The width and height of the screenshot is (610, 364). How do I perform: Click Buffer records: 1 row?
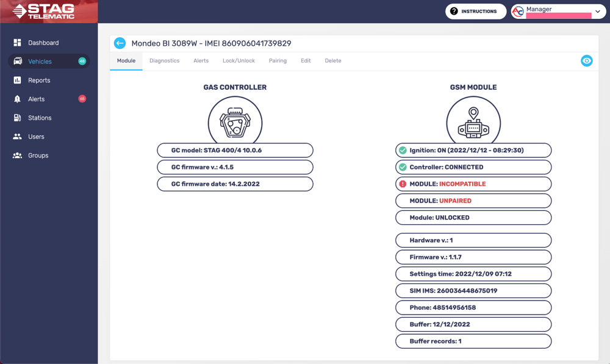(473, 341)
